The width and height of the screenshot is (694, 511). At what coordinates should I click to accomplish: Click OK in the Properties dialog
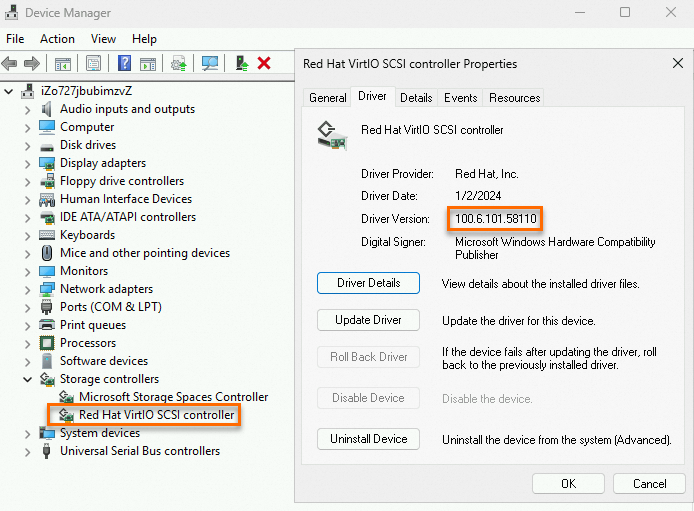tap(568, 484)
